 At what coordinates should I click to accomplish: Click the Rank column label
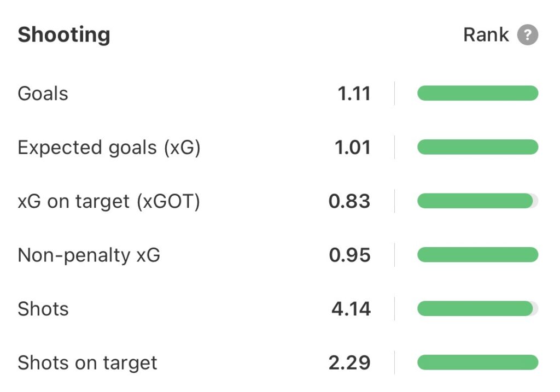click(486, 36)
